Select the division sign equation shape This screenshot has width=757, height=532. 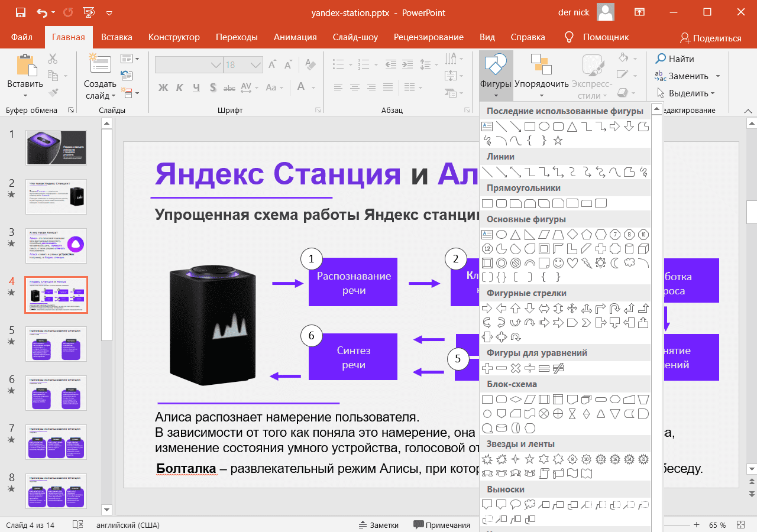coord(530,368)
